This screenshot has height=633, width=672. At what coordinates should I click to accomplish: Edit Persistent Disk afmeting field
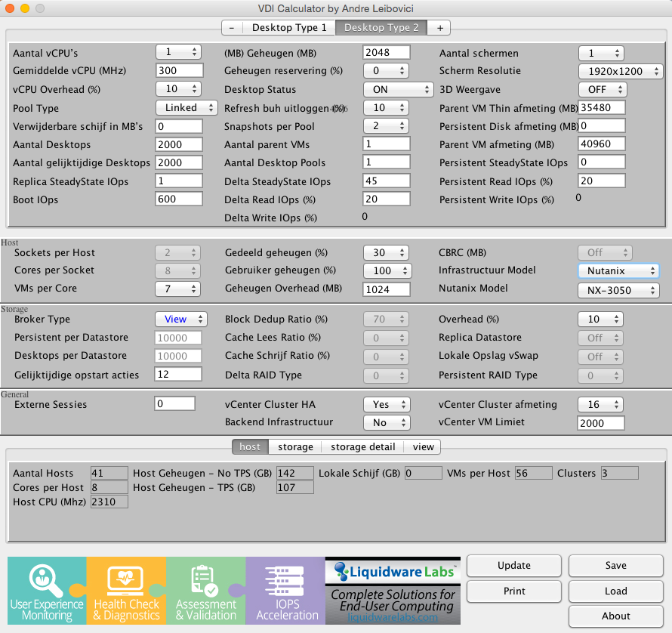(602, 125)
